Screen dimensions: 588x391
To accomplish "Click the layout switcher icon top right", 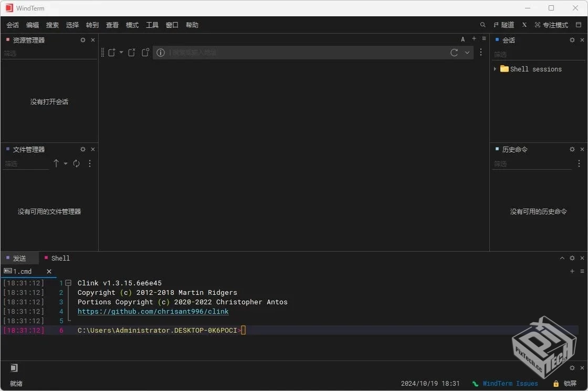I will pyautogui.click(x=580, y=25).
